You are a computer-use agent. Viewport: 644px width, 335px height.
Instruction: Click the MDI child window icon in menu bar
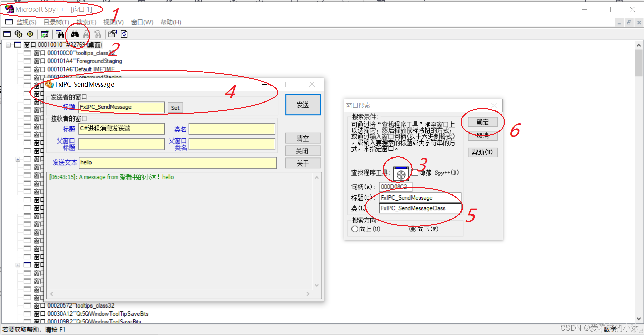(x=9, y=22)
